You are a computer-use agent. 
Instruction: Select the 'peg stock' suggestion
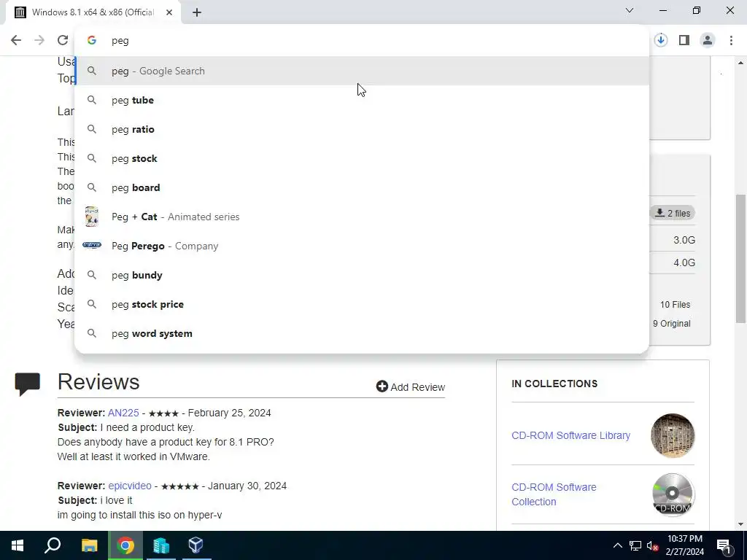pyautogui.click(x=362, y=158)
